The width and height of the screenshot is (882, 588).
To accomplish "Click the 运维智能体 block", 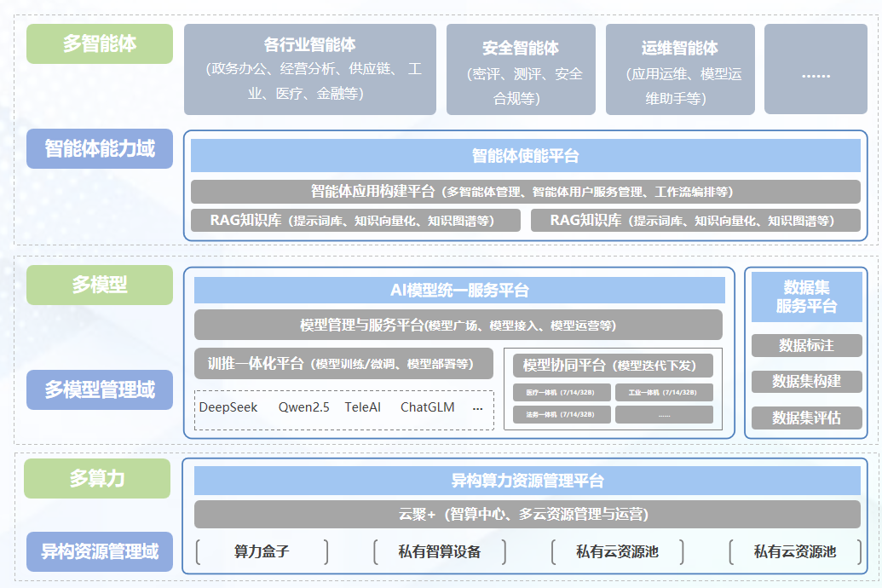I will click(679, 69).
